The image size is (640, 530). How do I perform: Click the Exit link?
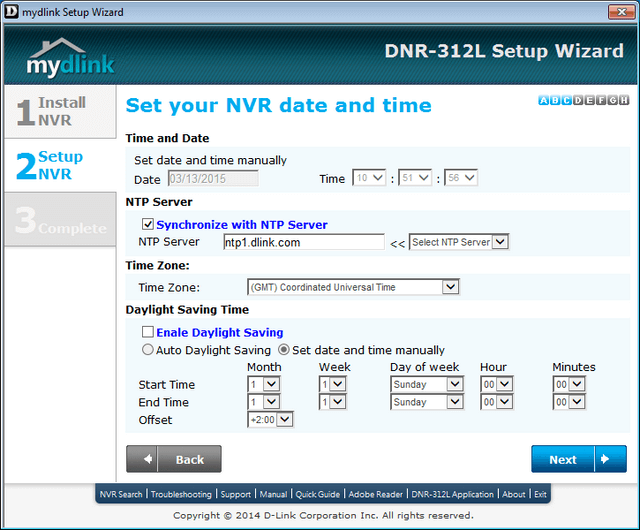[540, 494]
